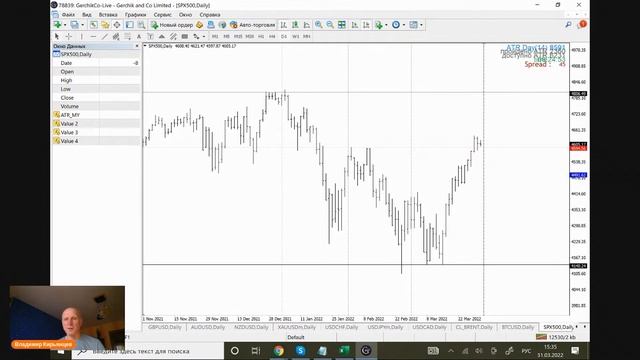Switch chart to line chart style

pos(307,25)
